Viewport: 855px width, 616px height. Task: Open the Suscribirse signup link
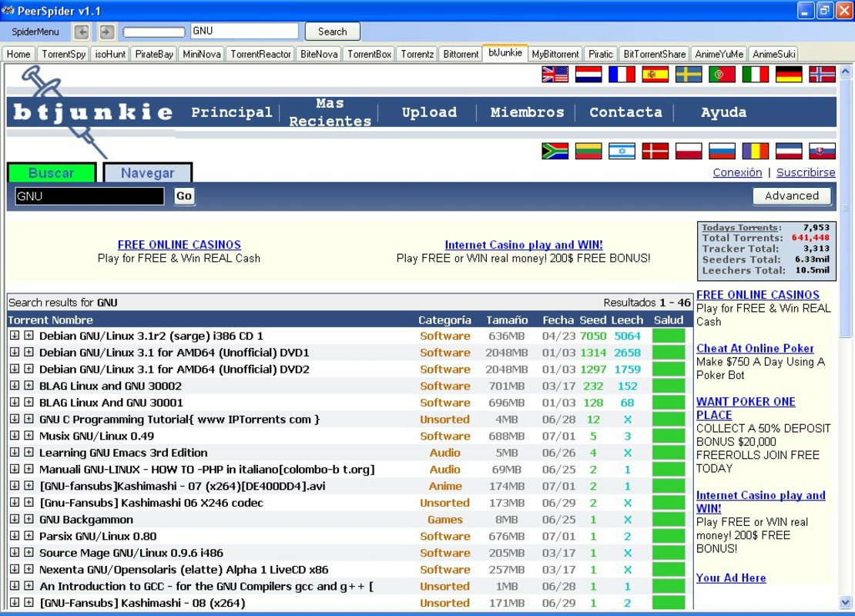[x=806, y=172]
